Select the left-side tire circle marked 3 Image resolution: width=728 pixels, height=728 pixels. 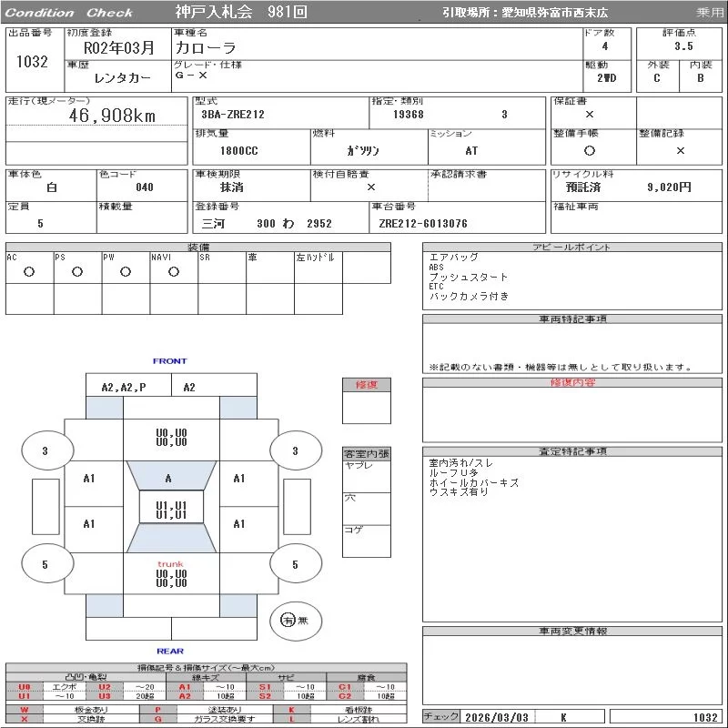tap(45, 450)
